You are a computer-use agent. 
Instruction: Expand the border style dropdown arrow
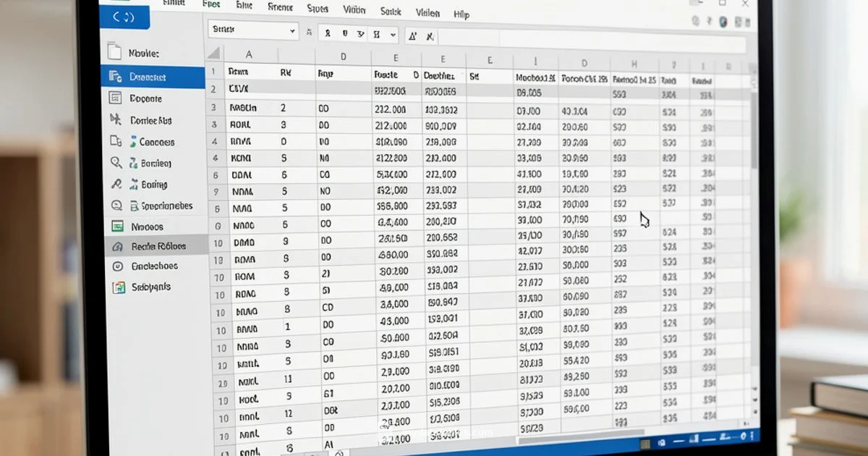[393, 33]
